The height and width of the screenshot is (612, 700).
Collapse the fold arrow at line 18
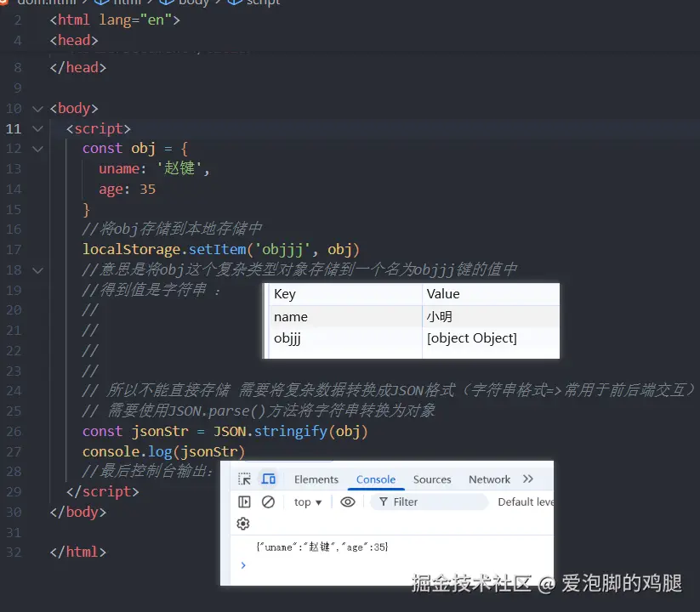click(38, 270)
